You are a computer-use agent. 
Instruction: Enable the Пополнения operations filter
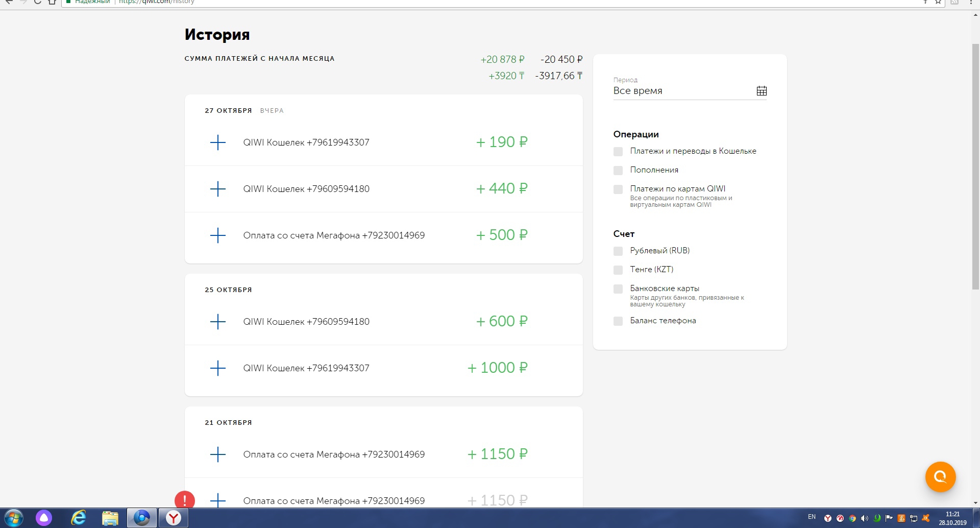point(618,170)
